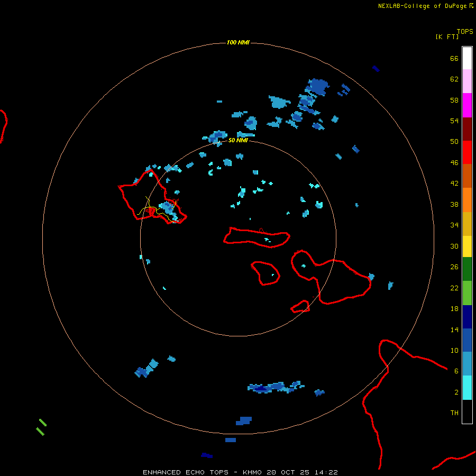Click the 30 value on the legend scale
This screenshot has height=476, width=476.
(x=454, y=246)
